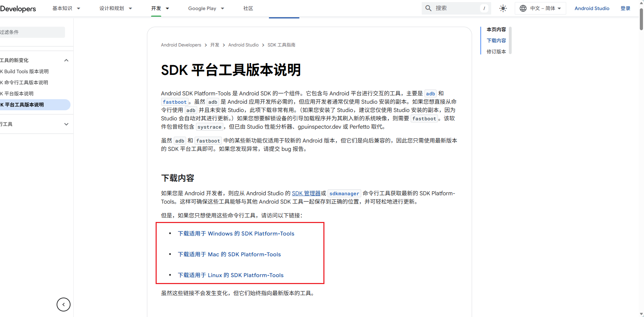Jump to 修订版本 in page contents
Viewport: 644px width, 317px height.
[x=496, y=52]
